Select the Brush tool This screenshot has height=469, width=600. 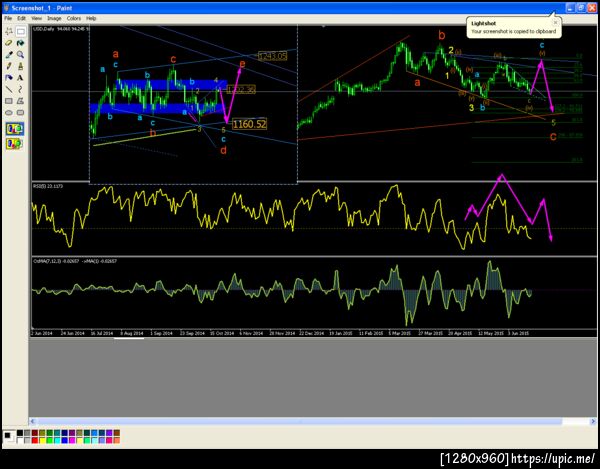coord(21,66)
